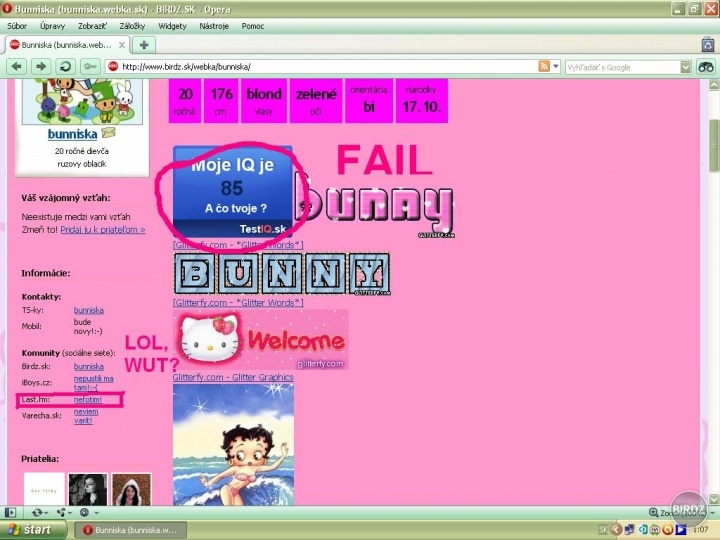Select the Bunniska browser tab
Viewport: 720px width, 540px height.
click(x=67, y=45)
